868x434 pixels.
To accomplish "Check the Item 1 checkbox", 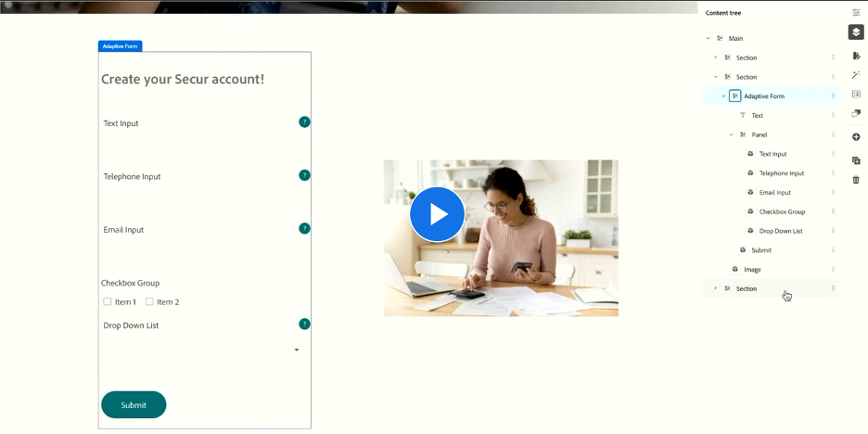I will 108,301.
